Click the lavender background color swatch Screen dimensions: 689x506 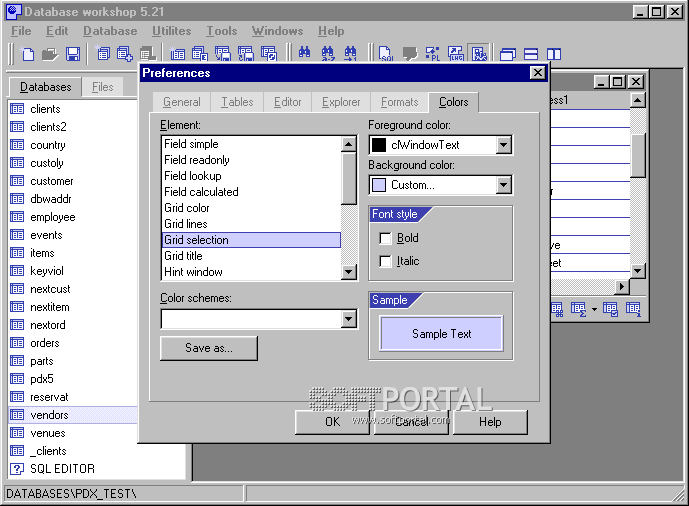pyautogui.click(x=378, y=185)
